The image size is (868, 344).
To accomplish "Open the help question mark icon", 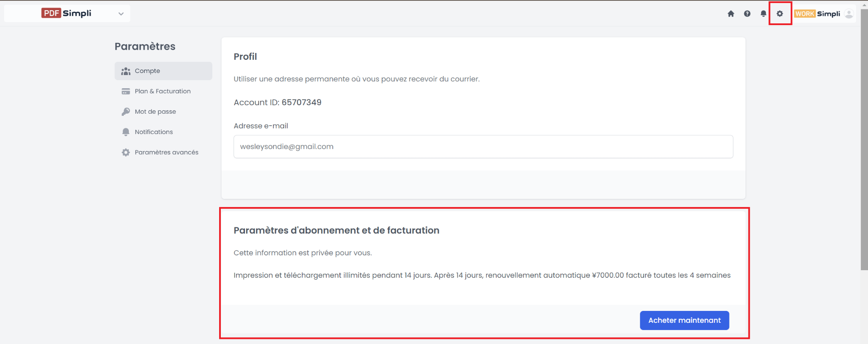I will [747, 14].
